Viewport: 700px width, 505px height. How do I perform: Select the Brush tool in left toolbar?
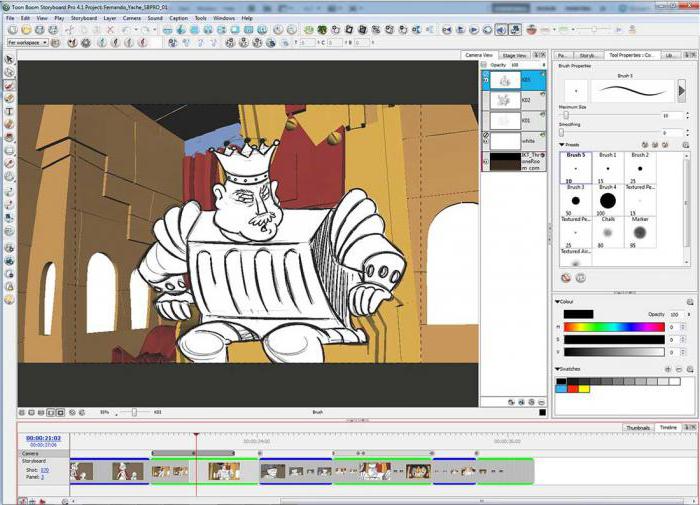[x=9, y=85]
